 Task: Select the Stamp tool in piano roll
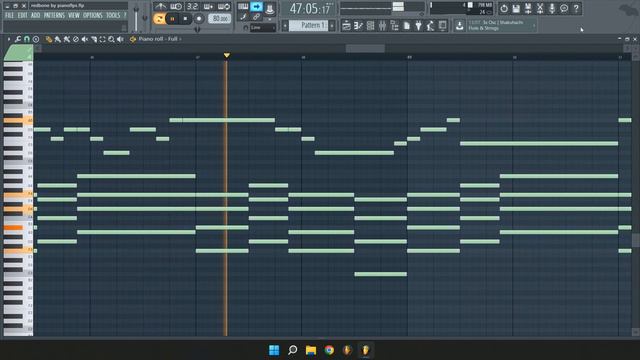[x=36, y=39]
